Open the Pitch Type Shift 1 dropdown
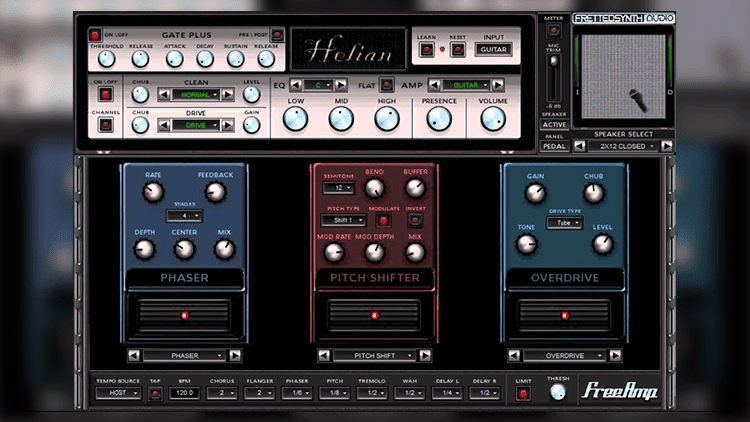This screenshot has width=750, height=422. coord(343,220)
